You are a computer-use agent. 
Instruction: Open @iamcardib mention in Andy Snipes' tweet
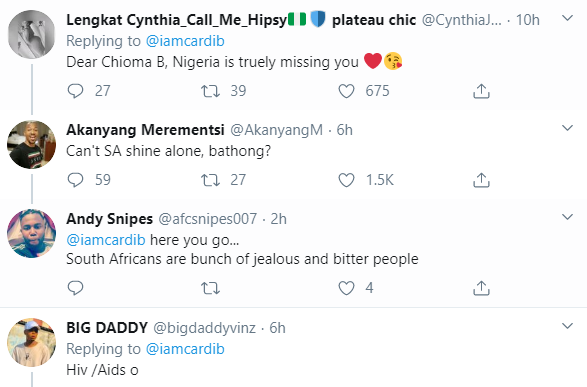click(106, 240)
